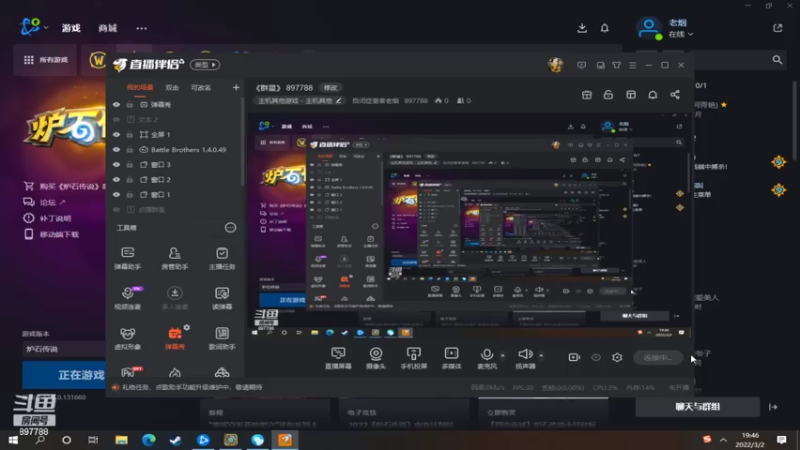Toggle visibility of 弹幕秀 source
Image resolution: width=800 pixels, height=450 pixels.
point(116,105)
